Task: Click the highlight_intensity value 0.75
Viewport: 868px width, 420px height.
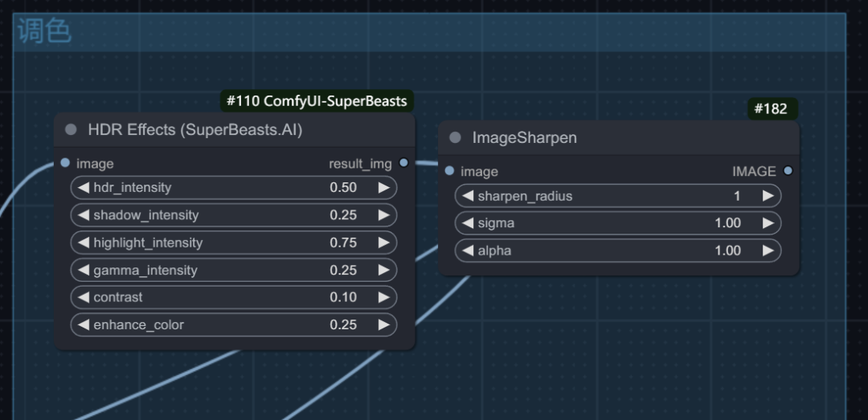Action: pyautogui.click(x=343, y=243)
